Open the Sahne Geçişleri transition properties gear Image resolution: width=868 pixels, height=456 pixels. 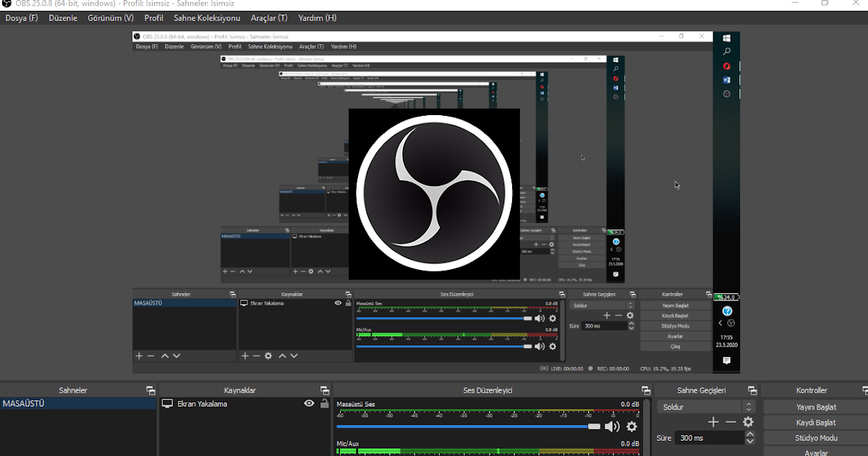[749, 421]
